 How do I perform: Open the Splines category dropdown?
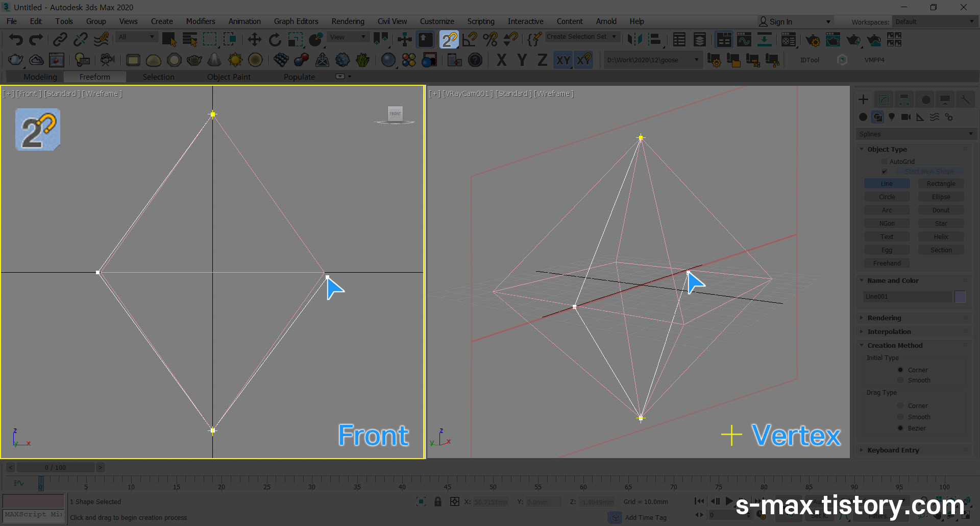point(916,134)
